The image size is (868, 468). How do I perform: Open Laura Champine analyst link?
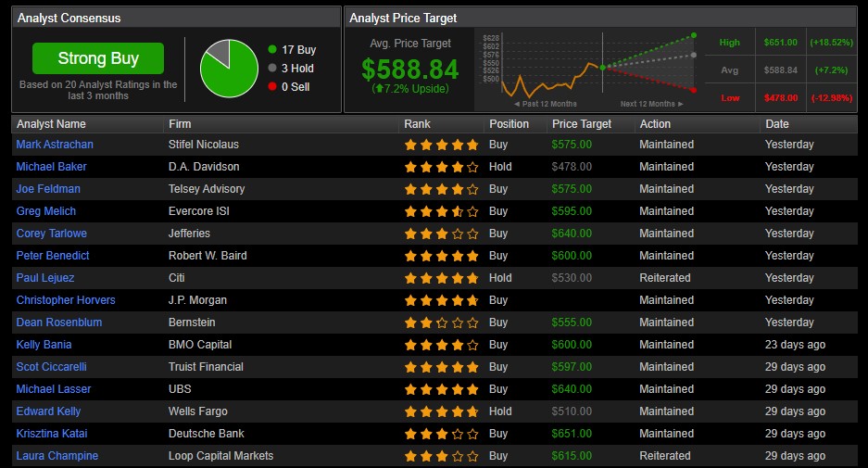coord(57,456)
